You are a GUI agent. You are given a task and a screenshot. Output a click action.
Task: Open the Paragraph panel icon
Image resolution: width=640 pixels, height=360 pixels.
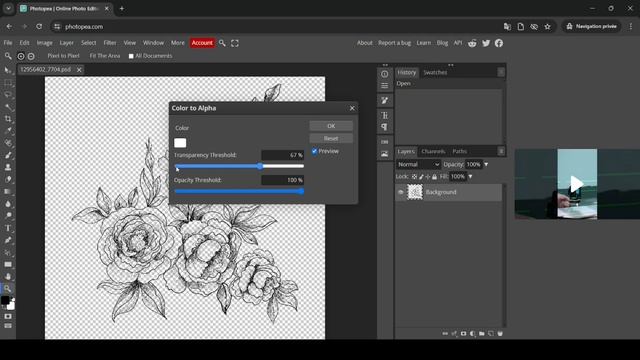coord(384,127)
